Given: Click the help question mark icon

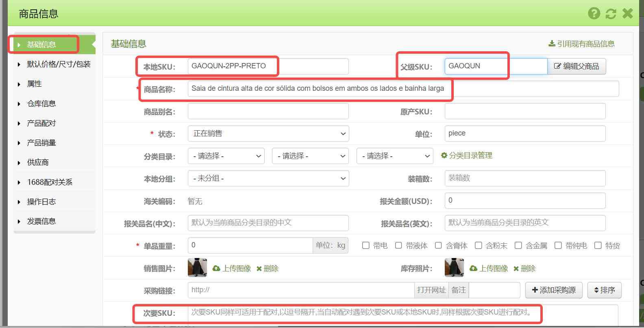Looking at the screenshot, I should pos(594,13).
